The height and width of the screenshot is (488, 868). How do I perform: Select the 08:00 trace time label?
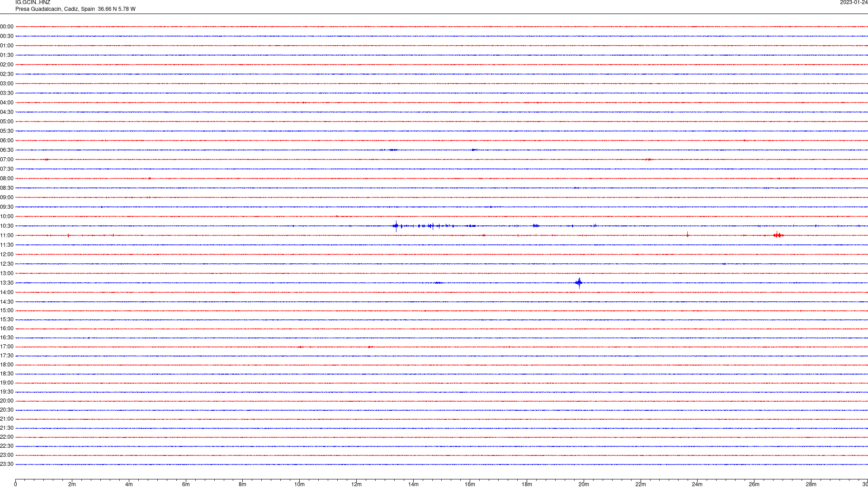coord(7,178)
